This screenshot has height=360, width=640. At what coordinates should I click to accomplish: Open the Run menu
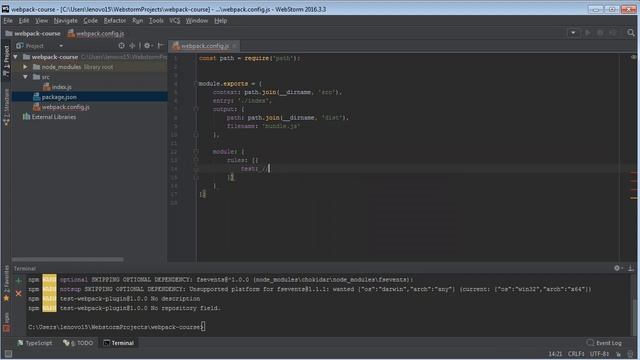(138, 20)
